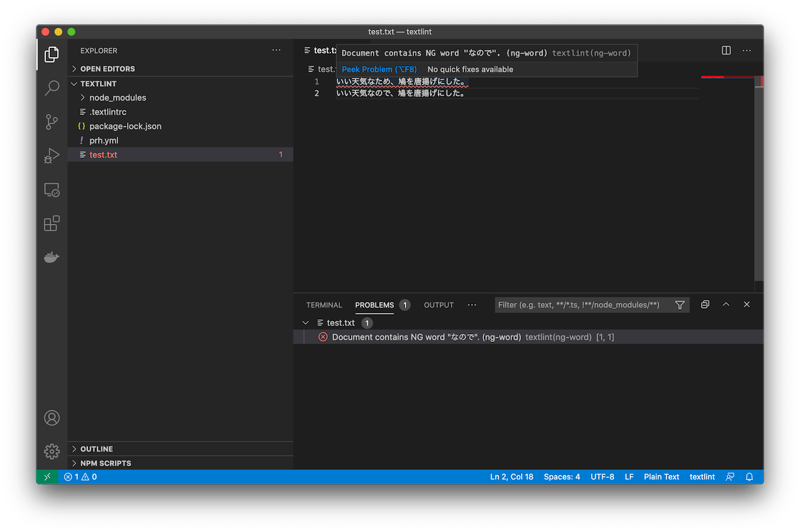Open the Remote Explorer view
800x532 pixels.
pos(52,190)
